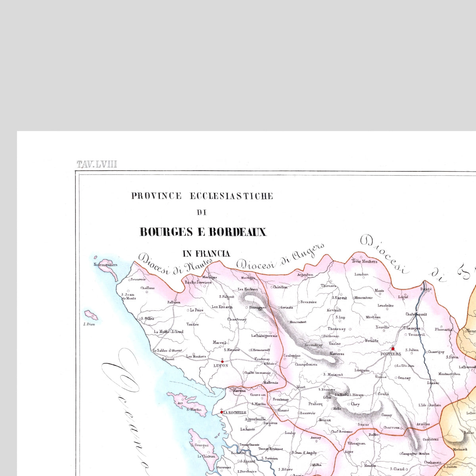476x476 pixels.
Task: Click the 'Gencay' town label
Action: tap(404, 378)
